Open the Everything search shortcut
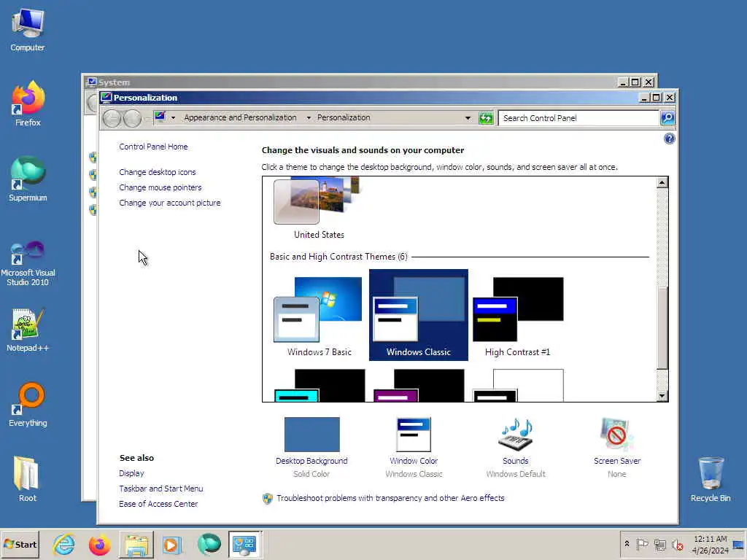Image resolution: width=747 pixels, height=560 pixels. tap(28, 405)
